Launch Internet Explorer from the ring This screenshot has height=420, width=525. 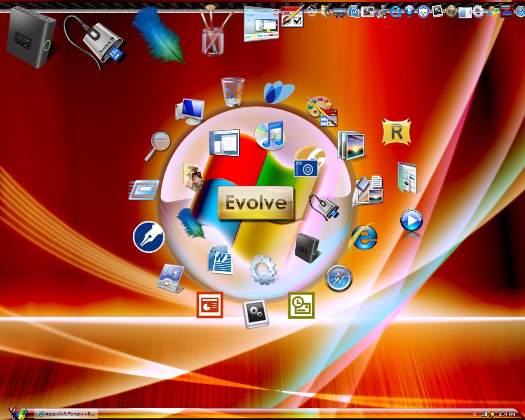point(363,237)
